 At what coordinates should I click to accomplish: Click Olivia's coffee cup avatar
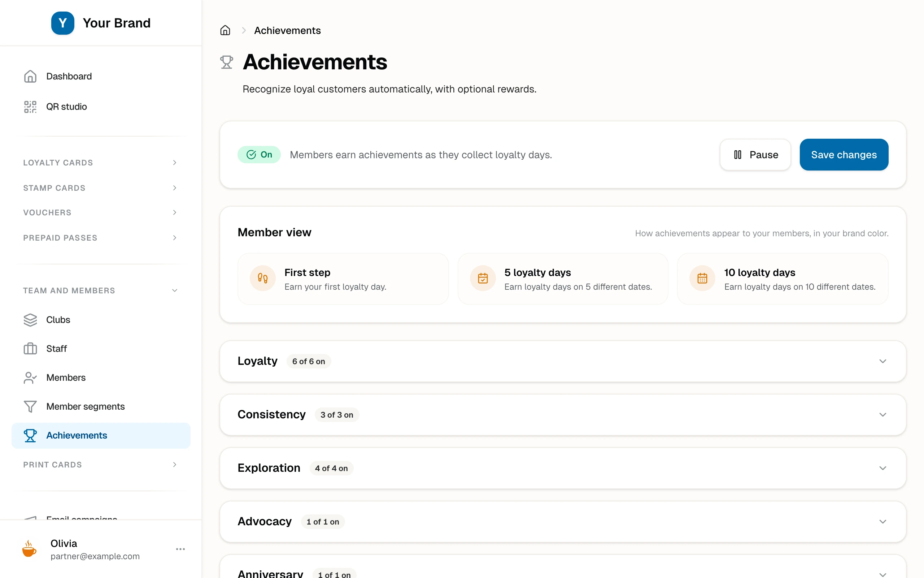[29, 549]
